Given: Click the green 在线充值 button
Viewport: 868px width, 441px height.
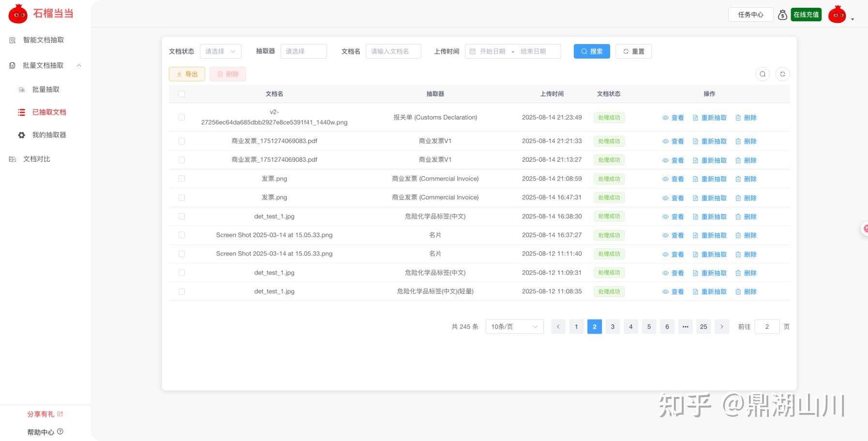Looking at the screenshot, I should pos(806,15).
